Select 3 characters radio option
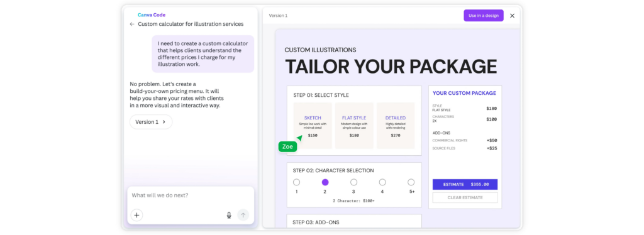This screenshot has height=235, width=644. [x=353, y=182]
